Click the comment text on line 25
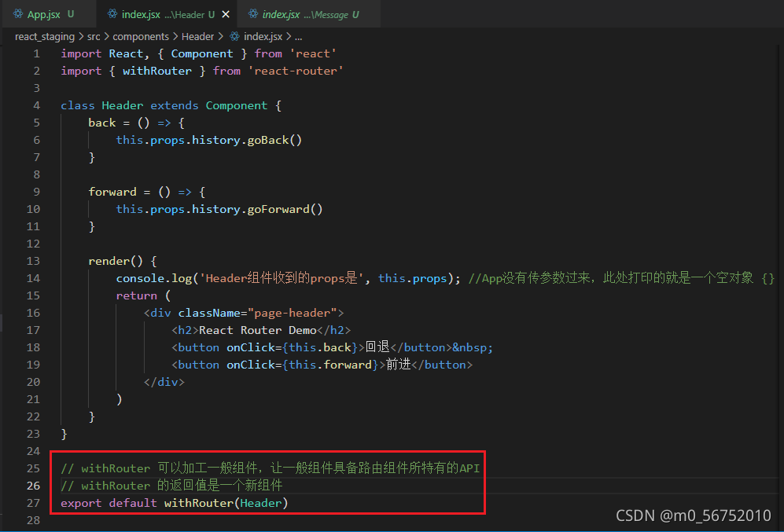Screen dimensions: 784x532 [x=270, y=468]
